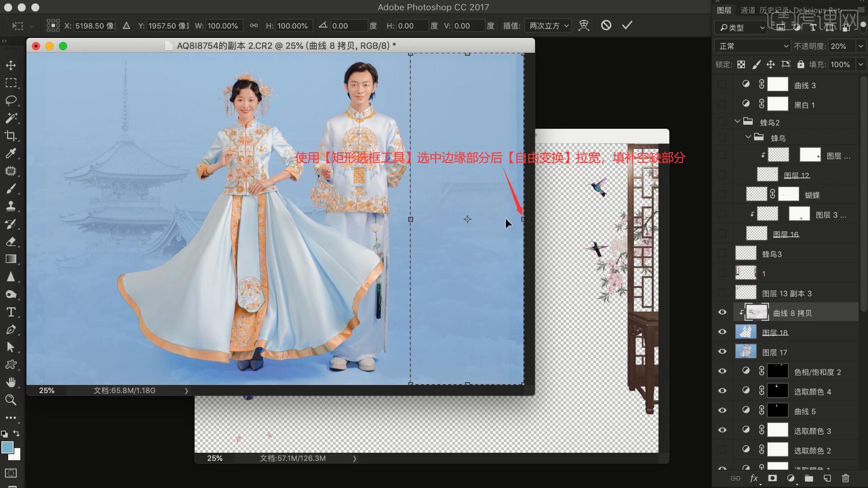Screen dimensions: 868x488
Task: Switch to warp mode icon
Action: pos(584,26)
